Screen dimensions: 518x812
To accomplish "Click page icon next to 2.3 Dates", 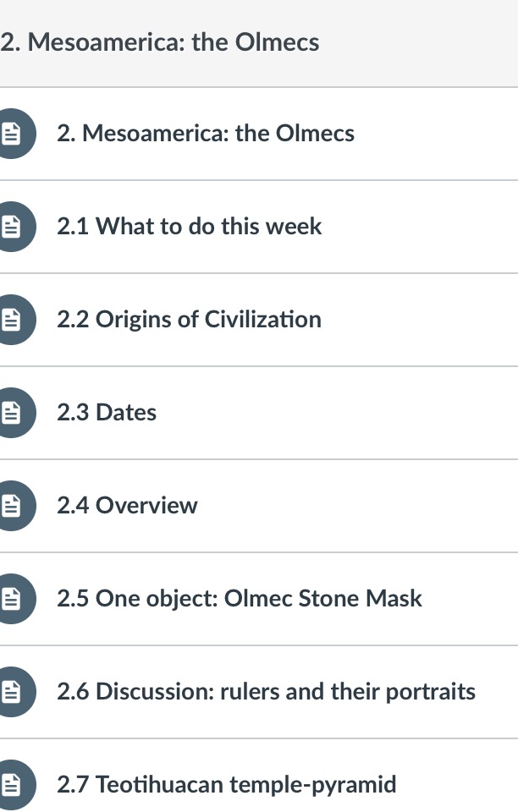I will 11,413.
